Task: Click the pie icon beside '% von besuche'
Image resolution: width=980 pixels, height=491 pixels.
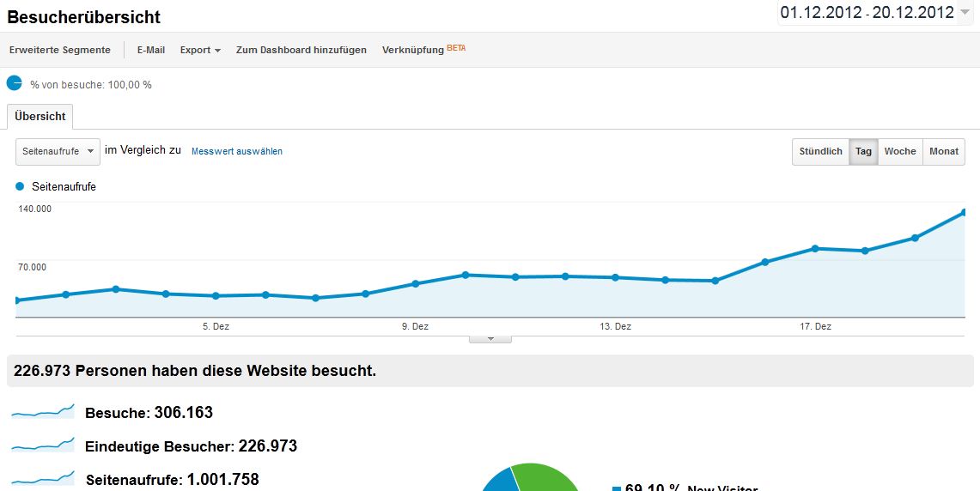Action: click(15, 83)
